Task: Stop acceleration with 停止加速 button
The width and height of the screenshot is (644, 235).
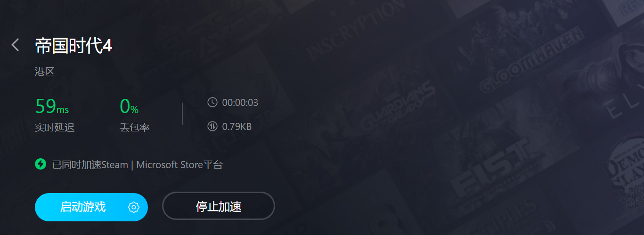Action: 219,206
